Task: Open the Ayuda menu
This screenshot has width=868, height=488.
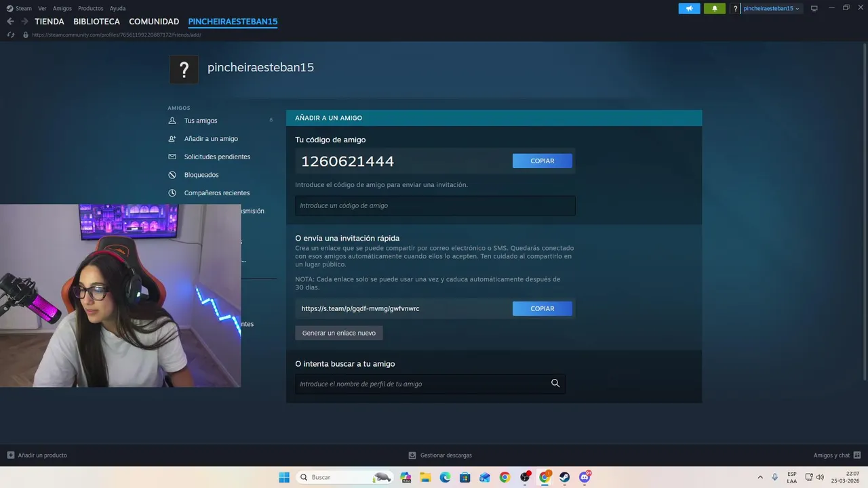Action: pos(117,8)
